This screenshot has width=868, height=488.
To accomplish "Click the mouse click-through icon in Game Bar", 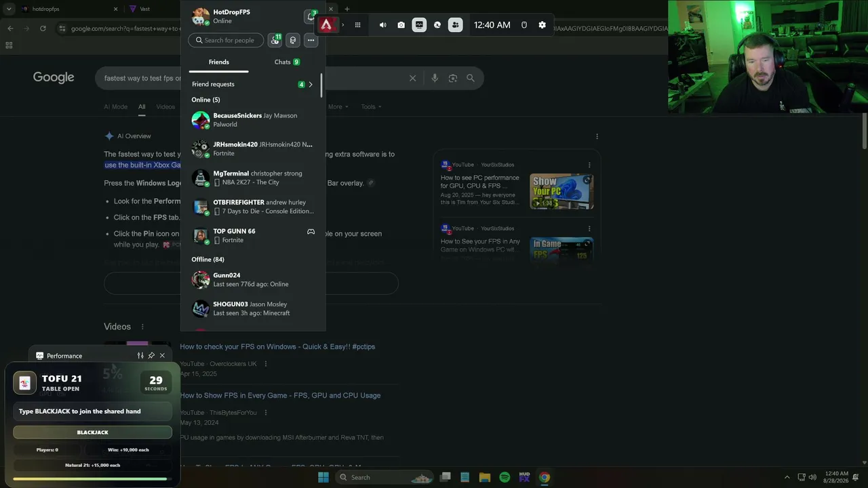I will point(524,25).
